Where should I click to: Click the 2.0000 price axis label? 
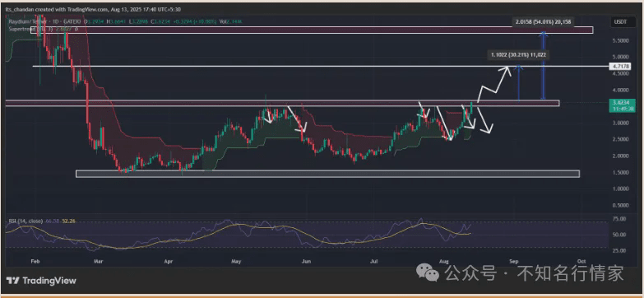621,156
